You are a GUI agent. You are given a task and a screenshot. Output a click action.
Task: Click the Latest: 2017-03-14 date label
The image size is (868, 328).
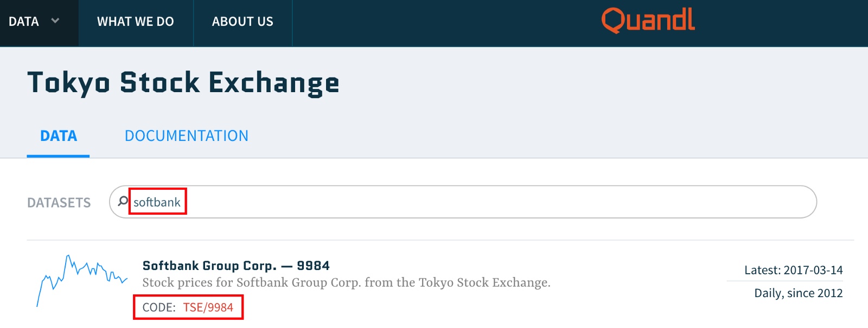[794, 269]
